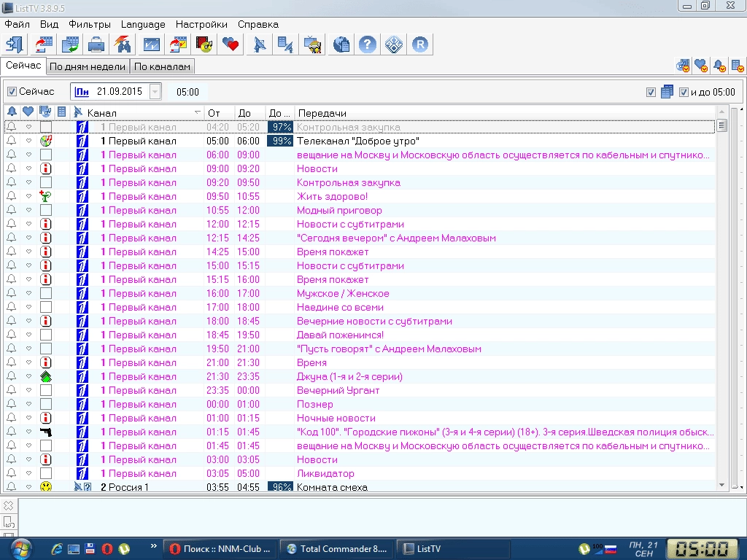
Task: Switch to the 'По дням недели' tab
Action: point(88,66)
